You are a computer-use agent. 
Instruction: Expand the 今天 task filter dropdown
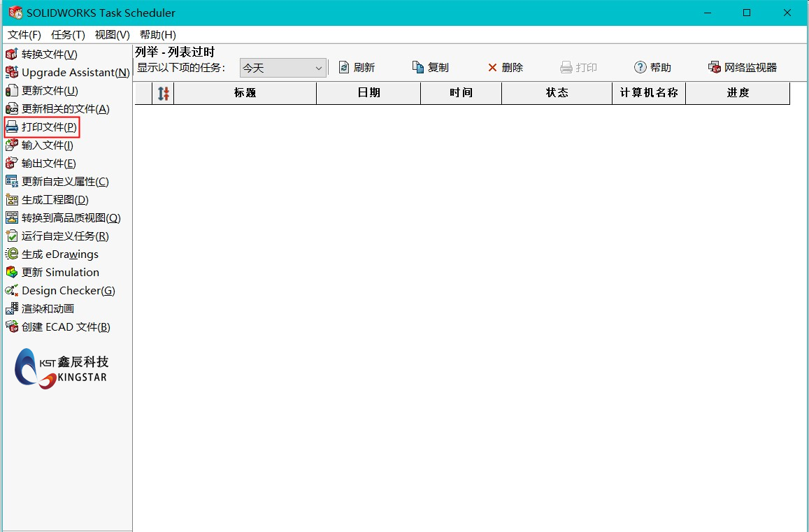pos(318,68)
